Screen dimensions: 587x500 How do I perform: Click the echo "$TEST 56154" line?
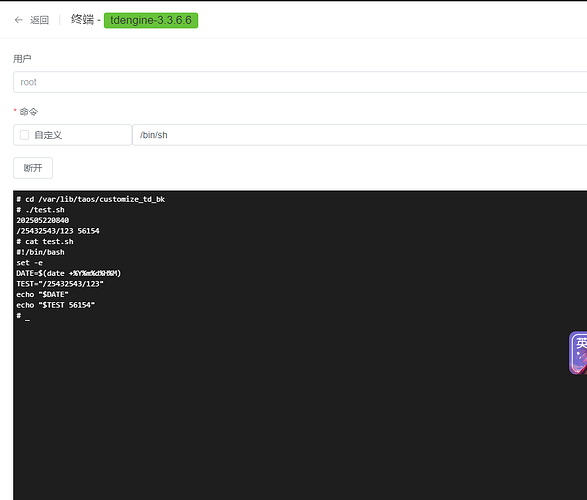point(56,305)
